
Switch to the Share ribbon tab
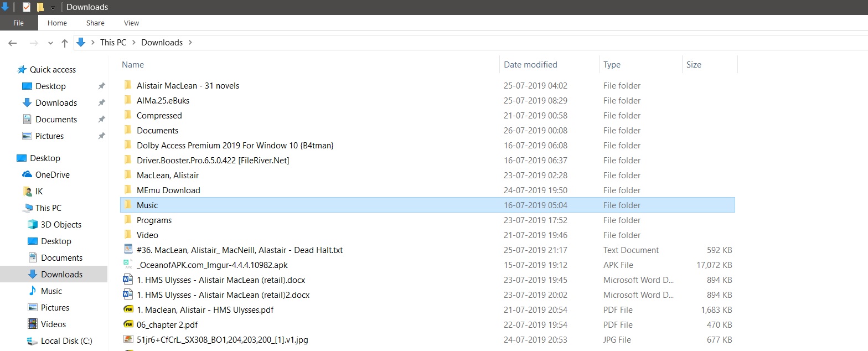[95, 23]
